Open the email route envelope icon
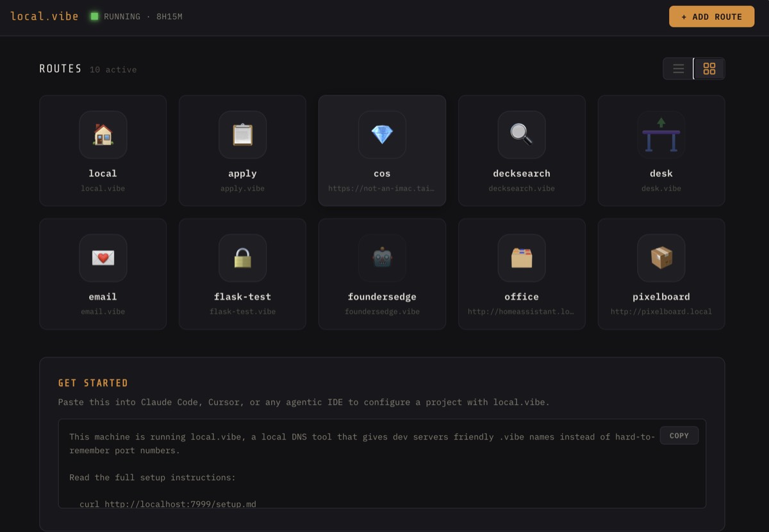 [x=103, y=258]
